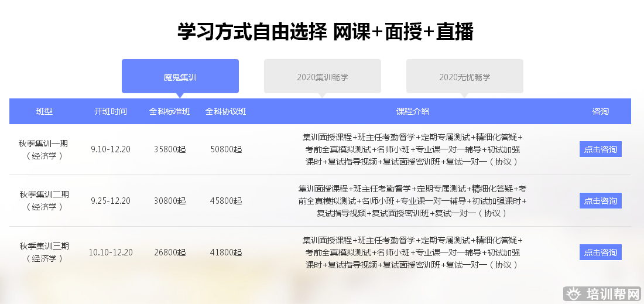Click the 班型 column header
644x304 pixels.
44,111
